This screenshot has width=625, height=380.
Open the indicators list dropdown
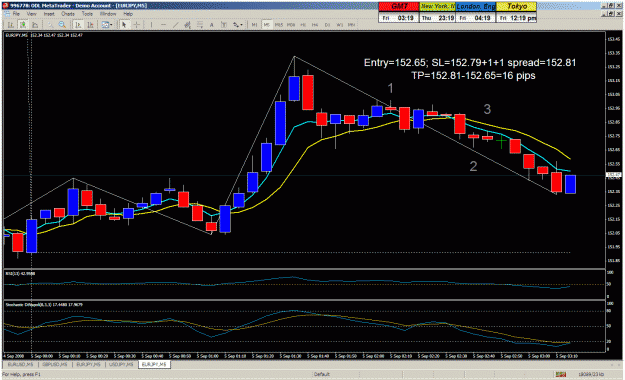(x=107, y=25)
